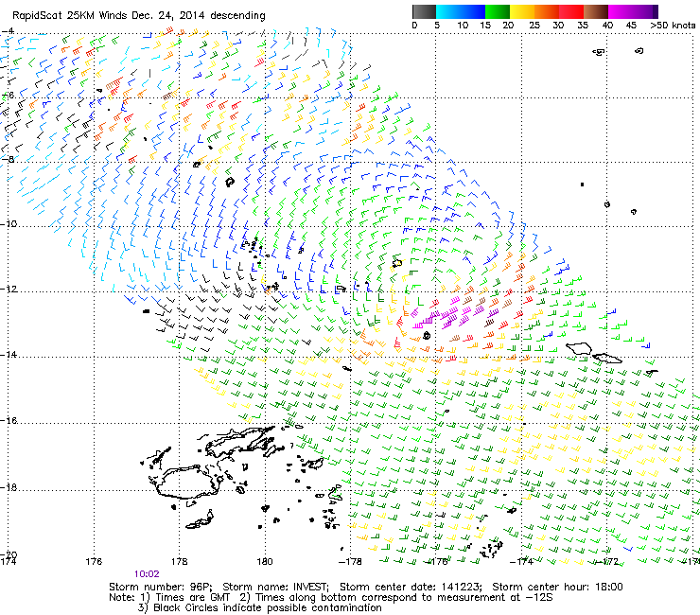Viewport: 700px width, 615px height.
Task: Click the "-174" longitude axis label
Action: click(521, 561)
